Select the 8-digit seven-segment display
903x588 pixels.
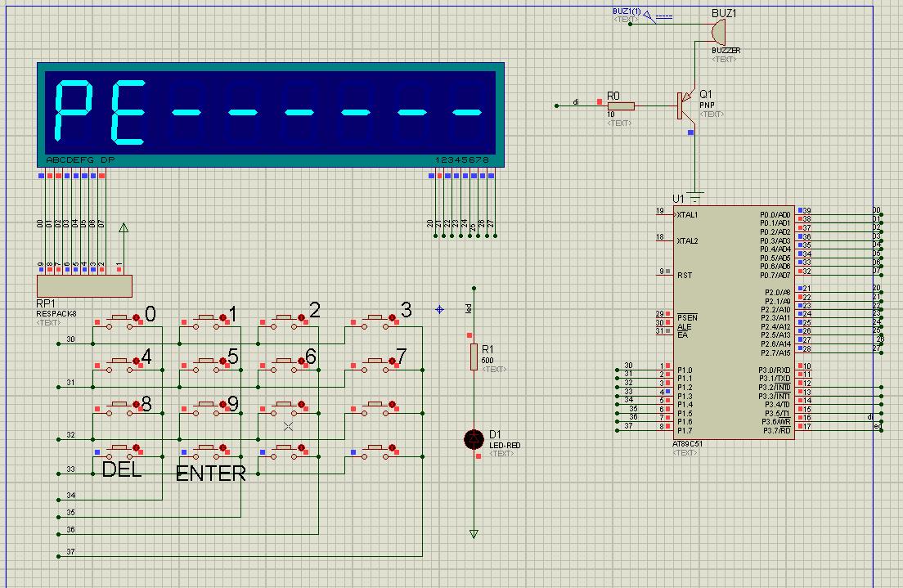(x=271, y=114)
